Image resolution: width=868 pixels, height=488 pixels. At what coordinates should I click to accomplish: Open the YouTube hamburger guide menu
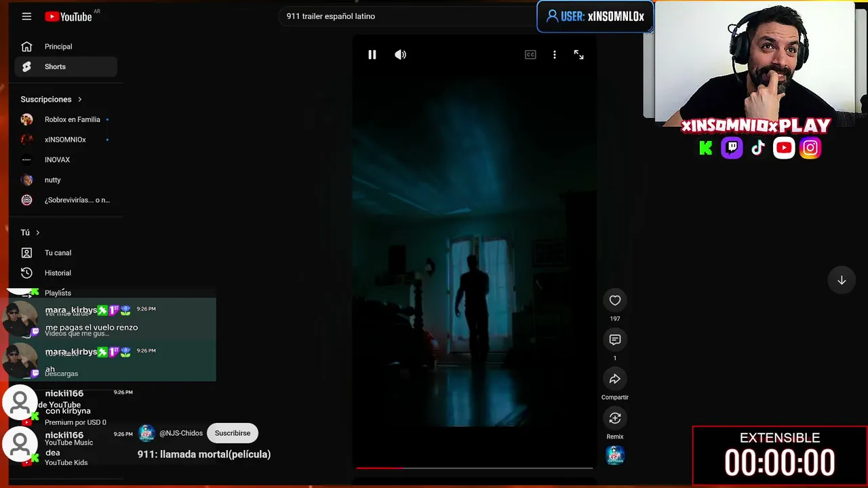click(26, 16)
